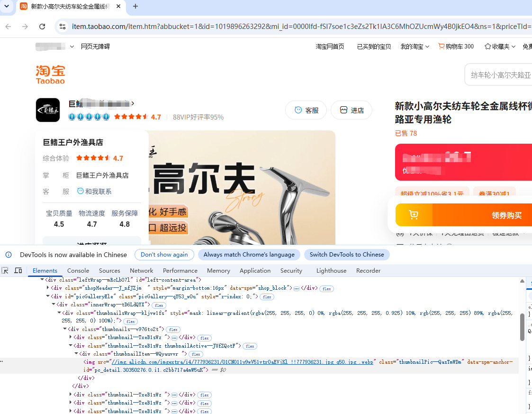The image size is (532, 414).
Task: Switch to the Sources tab
Action: coord(109,271)
